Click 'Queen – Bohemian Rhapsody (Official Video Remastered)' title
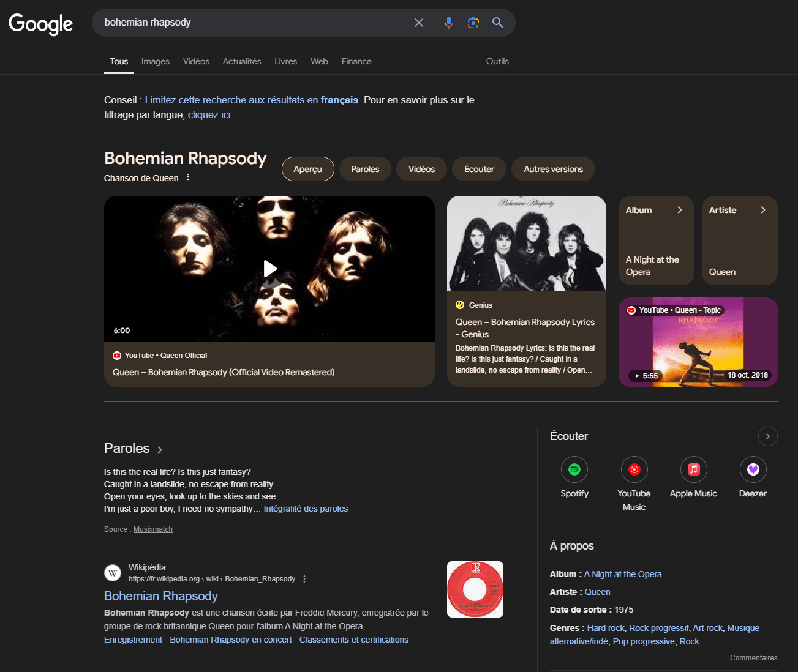 224,372
